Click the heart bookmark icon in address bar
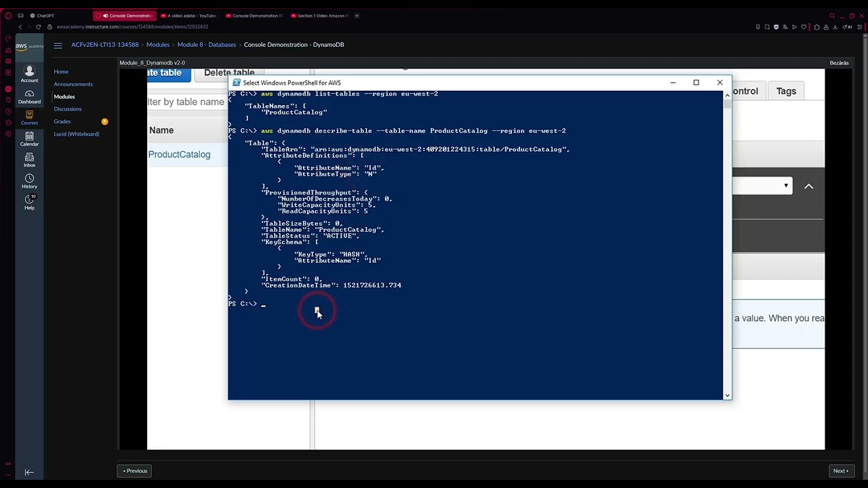 804,27
